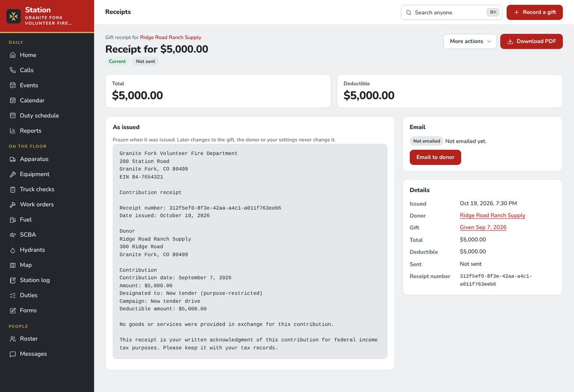This screenshot has width=574, height=392.
Task: Open the Map icon in sidebar
Action: 13,265
